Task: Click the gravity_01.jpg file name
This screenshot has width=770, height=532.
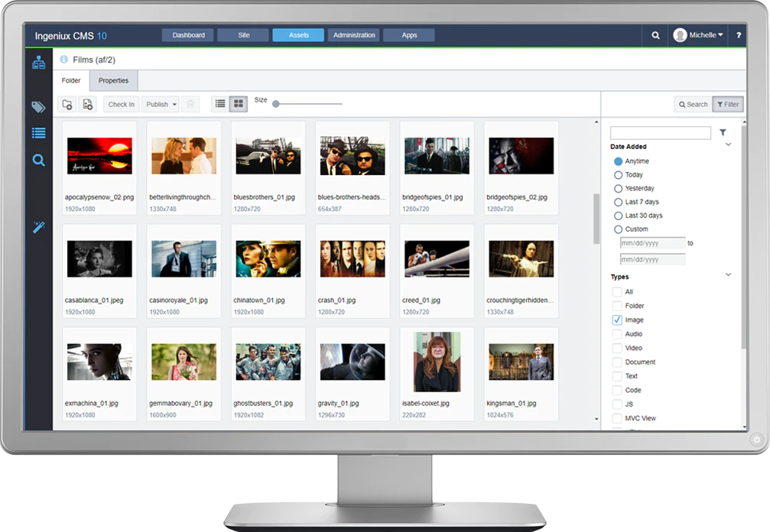Action: 338,404
